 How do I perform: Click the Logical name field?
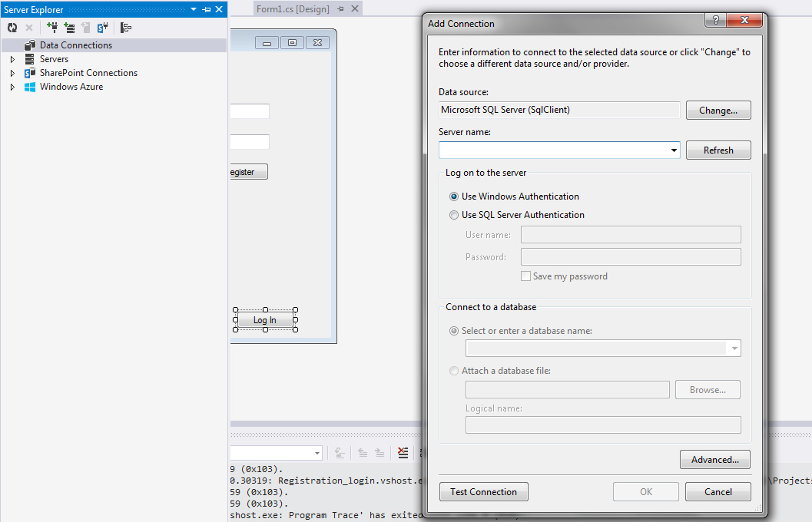(603, 425)
